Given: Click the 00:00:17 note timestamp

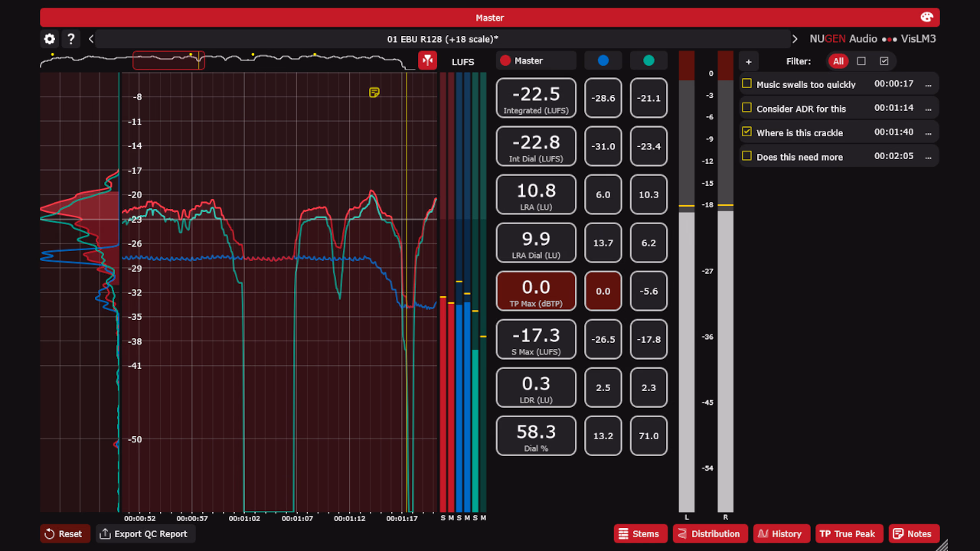Looking at the screenshot, I should tap(894, 84).
